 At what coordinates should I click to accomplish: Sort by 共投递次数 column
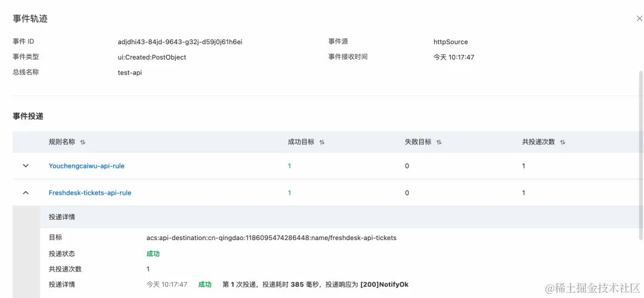coord(563,142)
